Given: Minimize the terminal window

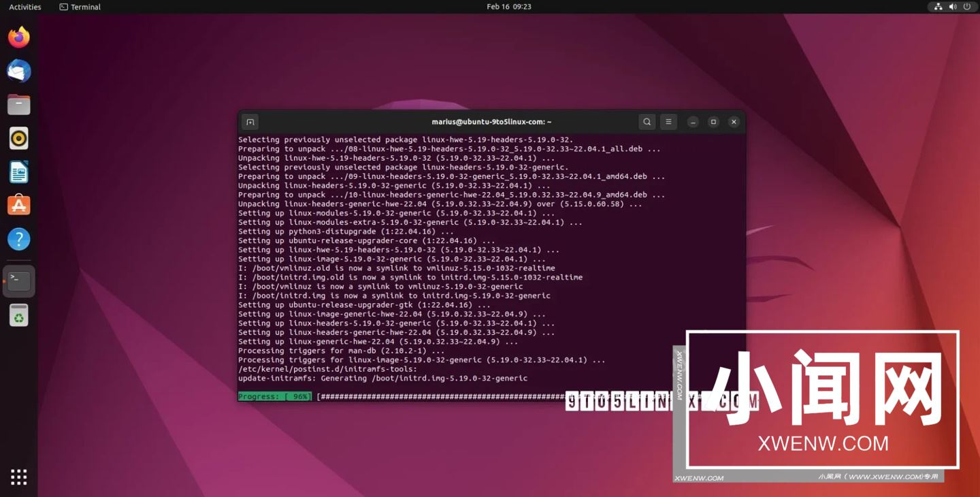Looking at the screenshot, I should pos(693,122).
